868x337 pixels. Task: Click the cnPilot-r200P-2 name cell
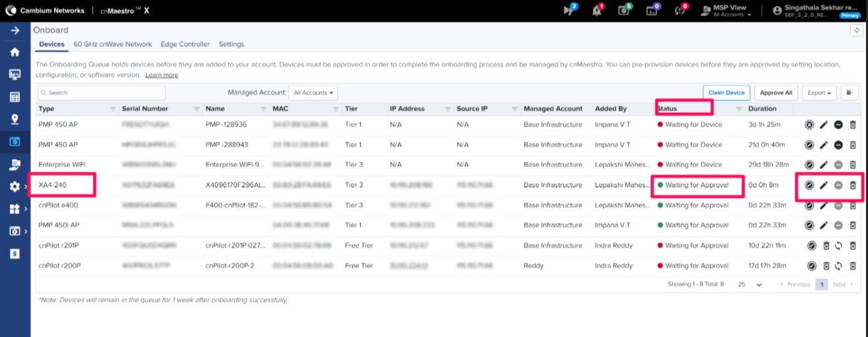(x=231, y=266)
